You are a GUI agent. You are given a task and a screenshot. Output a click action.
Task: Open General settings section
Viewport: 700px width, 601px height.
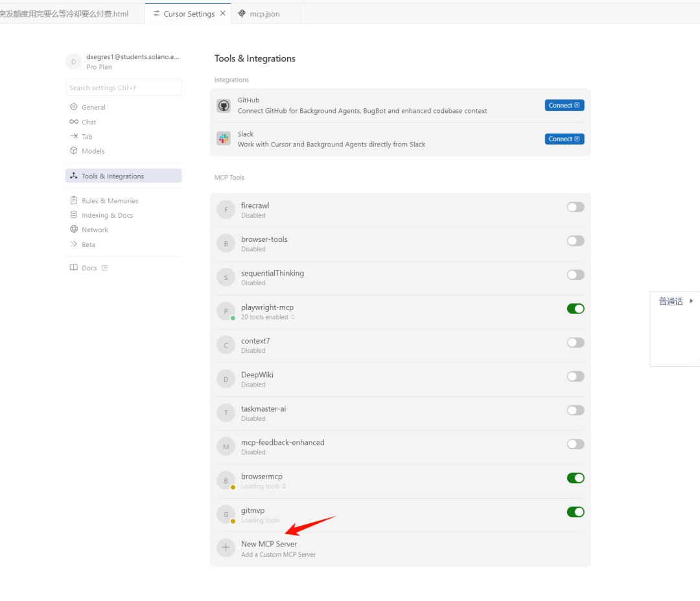pyautogui.click(x=124, y=107)
